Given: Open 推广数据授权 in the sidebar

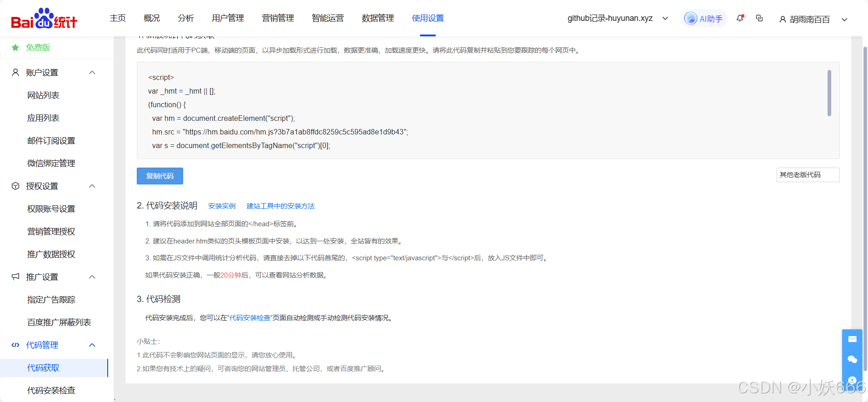Looking at the screenshot, I should tap(51, 254).
